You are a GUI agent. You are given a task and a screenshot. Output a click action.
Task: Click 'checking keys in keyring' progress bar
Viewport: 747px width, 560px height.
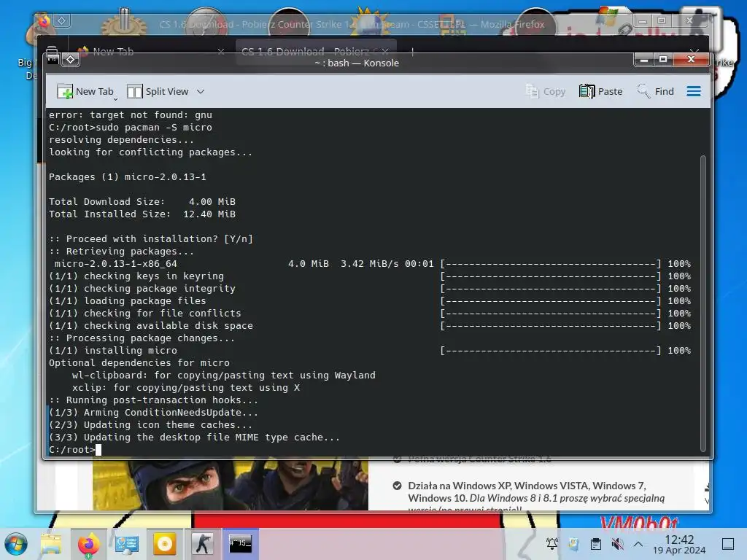550,276
